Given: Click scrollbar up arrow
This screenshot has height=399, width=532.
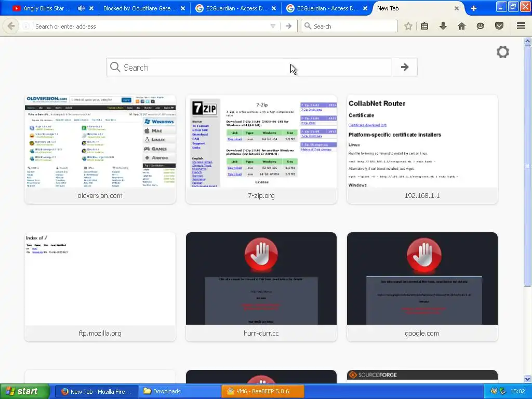Looking at the screenshot, I should pos(528,42).
